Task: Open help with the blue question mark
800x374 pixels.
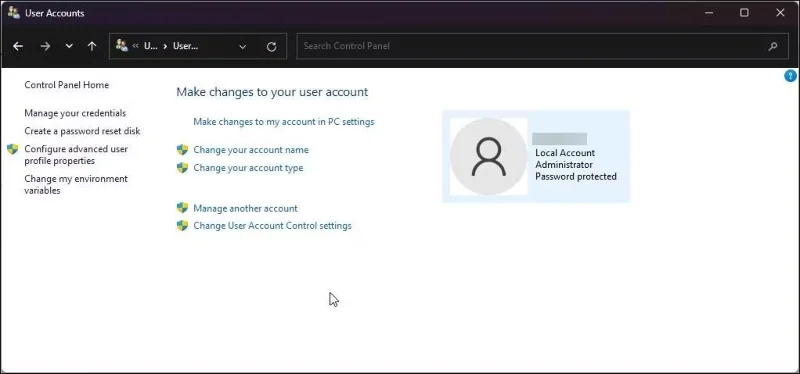Action: click(790, 76)
